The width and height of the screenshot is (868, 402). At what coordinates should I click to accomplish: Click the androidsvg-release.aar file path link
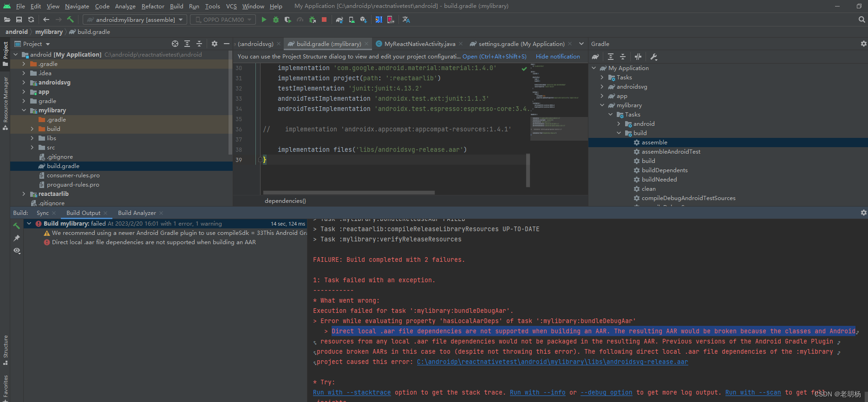552,362
